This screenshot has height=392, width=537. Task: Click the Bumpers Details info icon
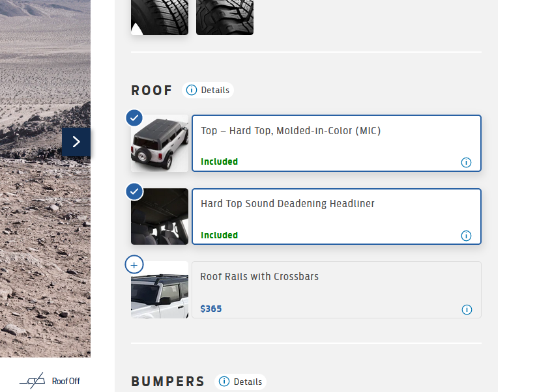click(x=224, y=382)
